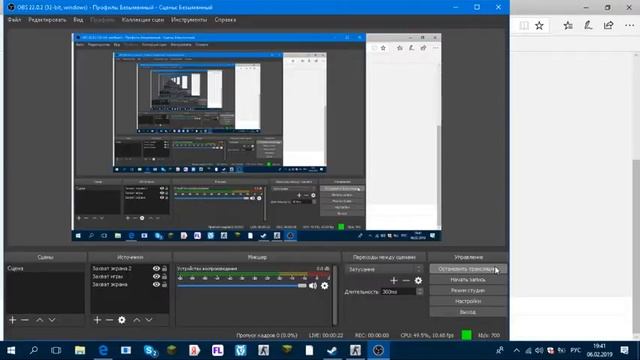Screen dimensions: 640x360
Task: Open Настройки from the controls panel
Action: 468,301
